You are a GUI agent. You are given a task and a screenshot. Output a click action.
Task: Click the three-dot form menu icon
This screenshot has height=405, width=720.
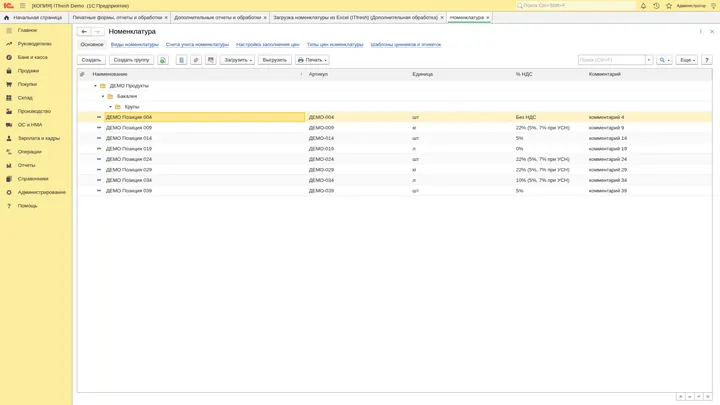pyautogui.click(x=701, y=32)
